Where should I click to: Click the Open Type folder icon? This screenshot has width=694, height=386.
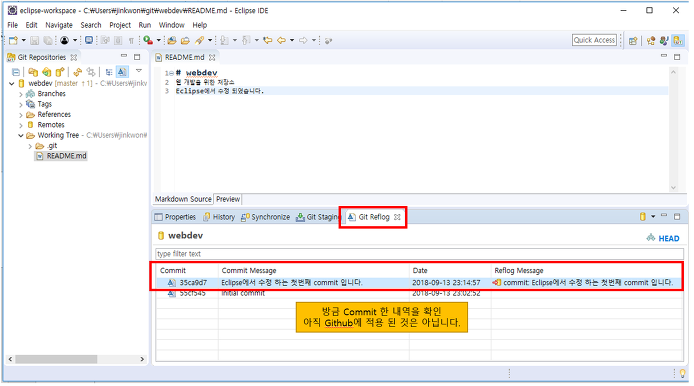(x=172, y=40)
